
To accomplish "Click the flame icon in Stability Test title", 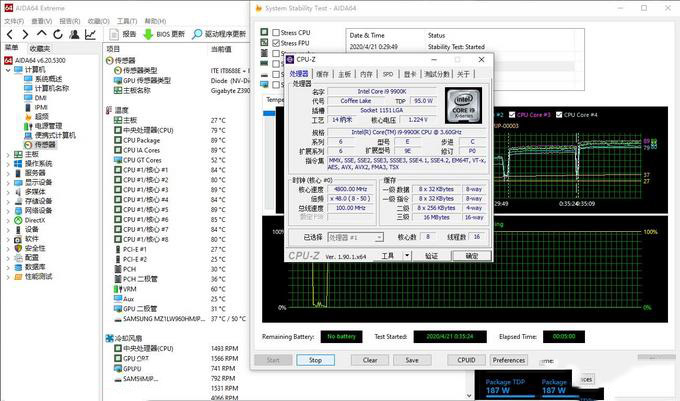I will coord(259,8).
